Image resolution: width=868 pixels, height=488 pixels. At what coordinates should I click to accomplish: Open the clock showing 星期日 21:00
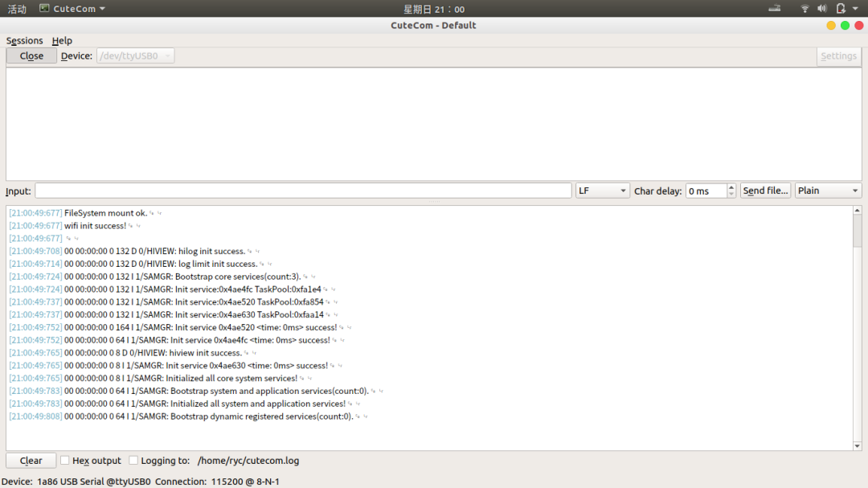pos(434,9)
